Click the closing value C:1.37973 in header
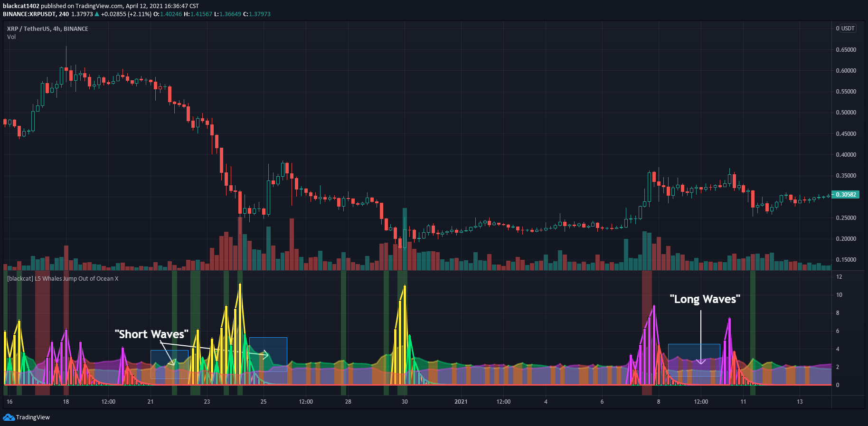 (257, 14)
